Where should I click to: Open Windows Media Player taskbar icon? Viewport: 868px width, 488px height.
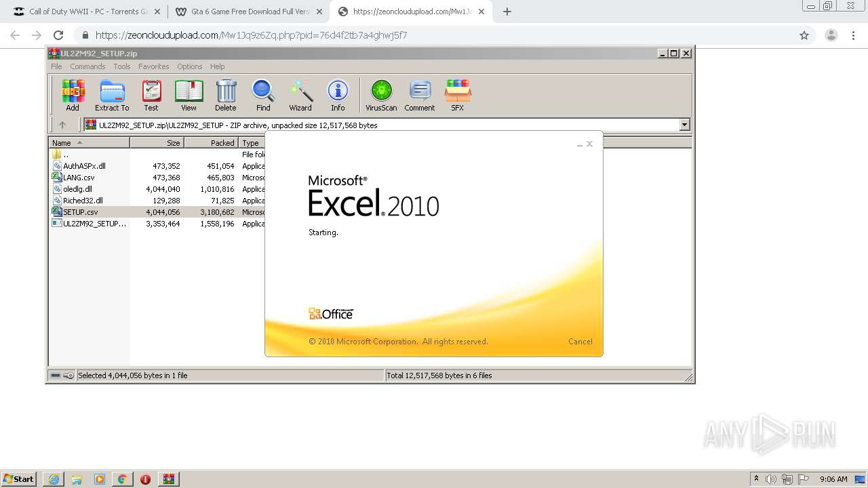pos(100,479)
